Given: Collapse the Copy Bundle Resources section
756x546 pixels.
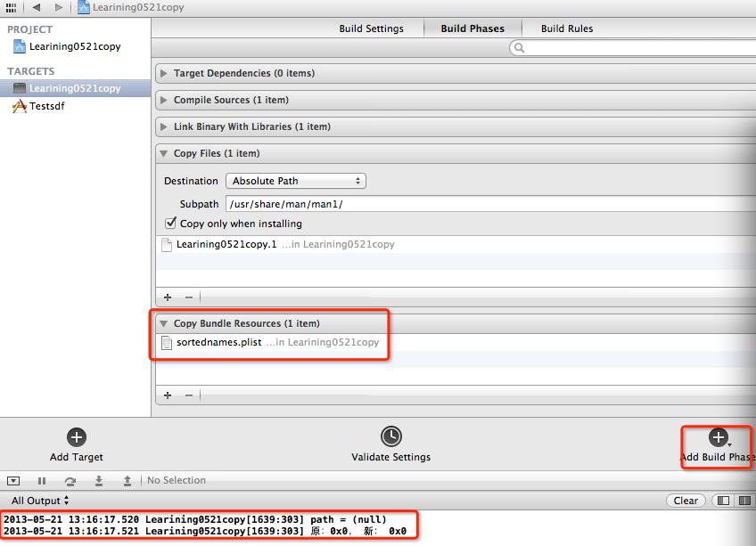Looking at the screenshot, I should pyautogui.click(x=164, y=324).
